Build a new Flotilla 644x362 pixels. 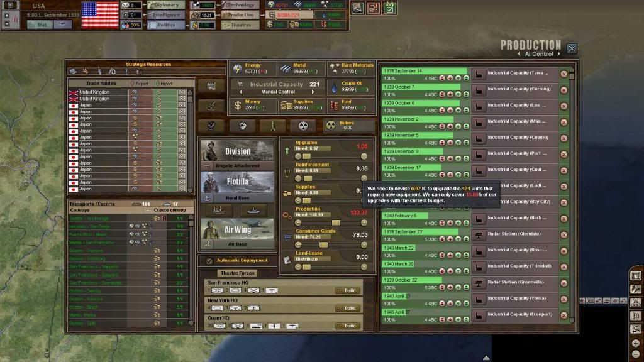coord(237,182)
